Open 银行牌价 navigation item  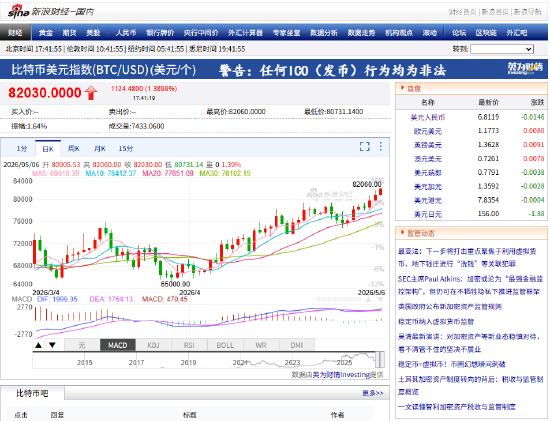coord(160,33)
